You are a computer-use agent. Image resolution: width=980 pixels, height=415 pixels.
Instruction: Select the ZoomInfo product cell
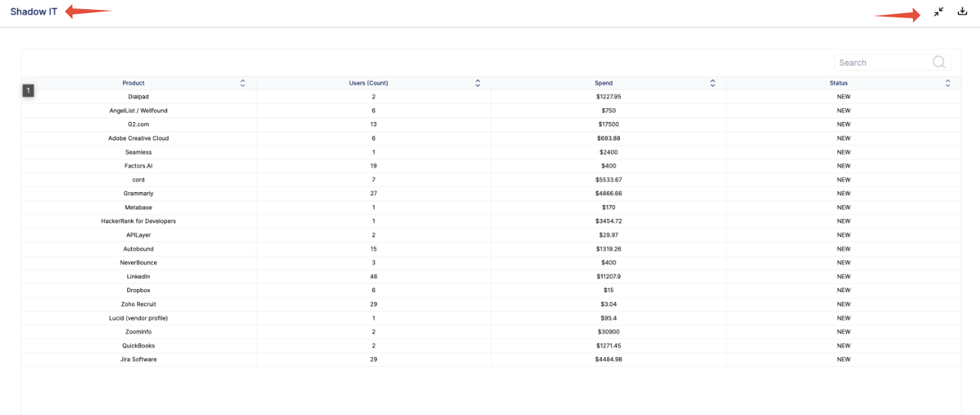tap(138, 331)
